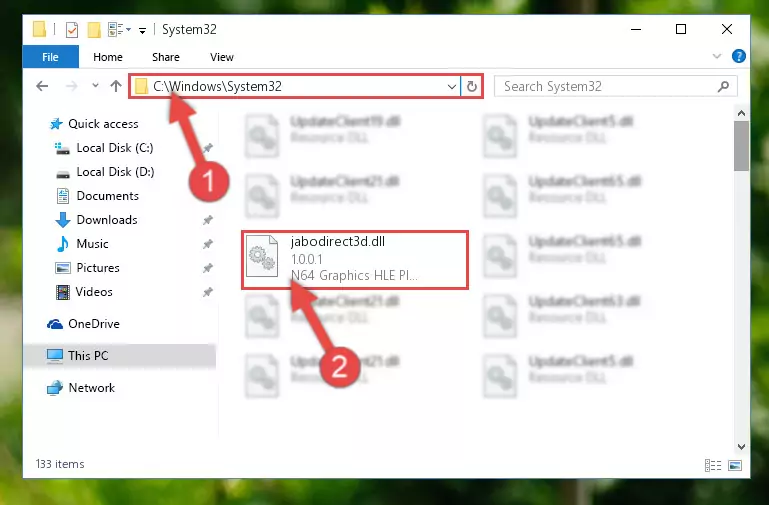Click the scroll up arrow of file list
The height and width of the screenshot is (505, 769).
(x=742, y=113)
